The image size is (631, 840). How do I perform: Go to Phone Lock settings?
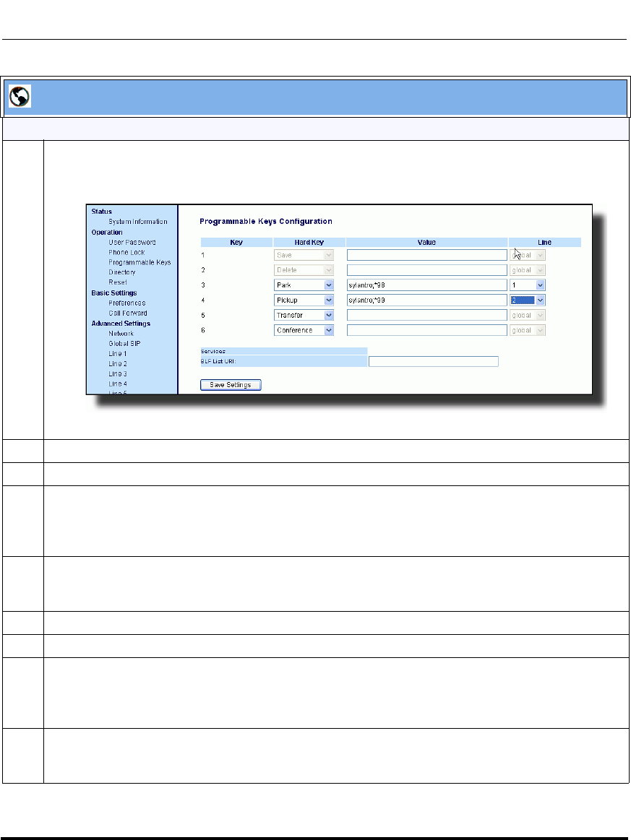click(126, 252)
